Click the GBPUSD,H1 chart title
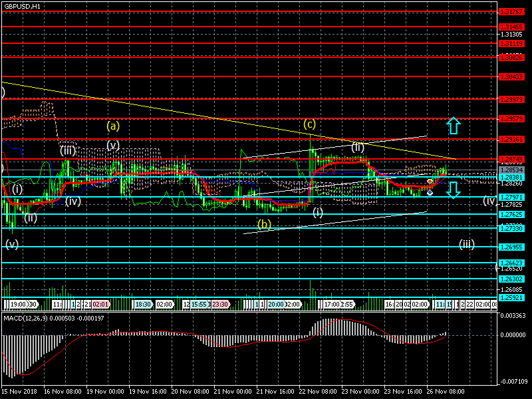This screenshot has width=532, height=399. 23,7
